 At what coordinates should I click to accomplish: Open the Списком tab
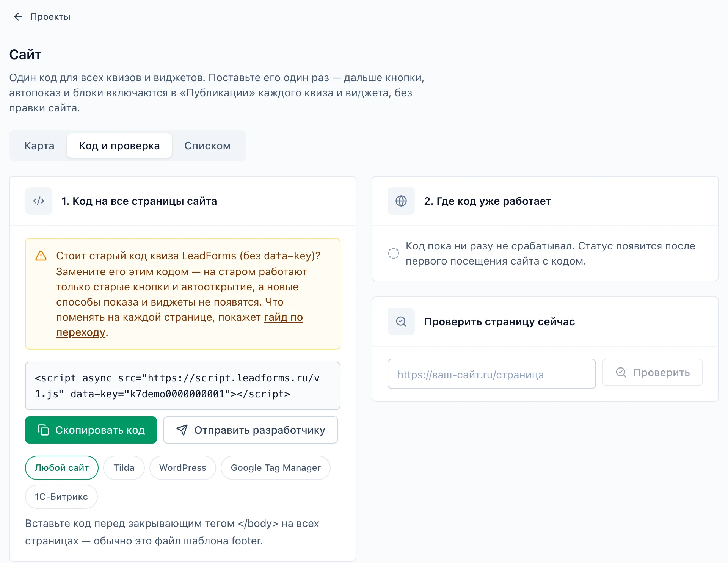pyautogui.click(x=207, y=146)
